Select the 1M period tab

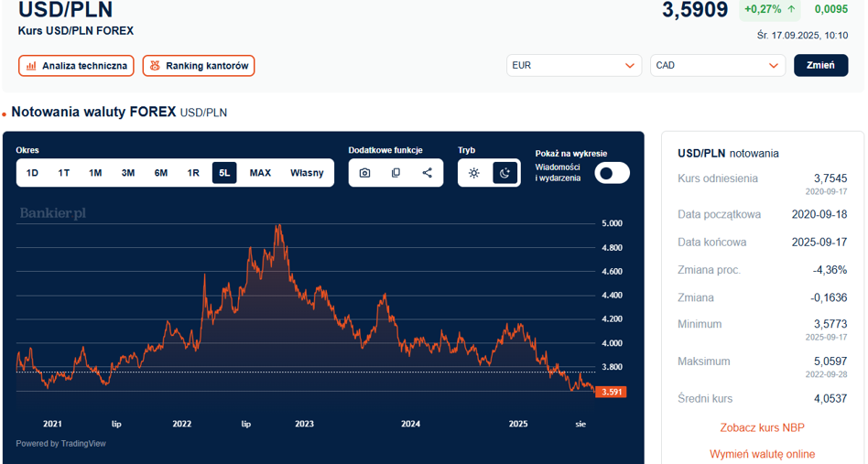[95, 173]
